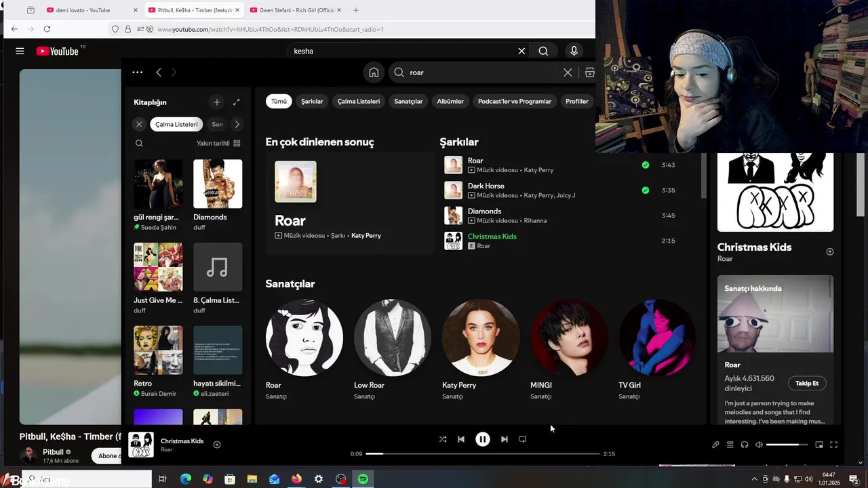Open the Low Roar artist profile
Image resolution: width=868 pixels, height=488 pixels.
(393, 338)
